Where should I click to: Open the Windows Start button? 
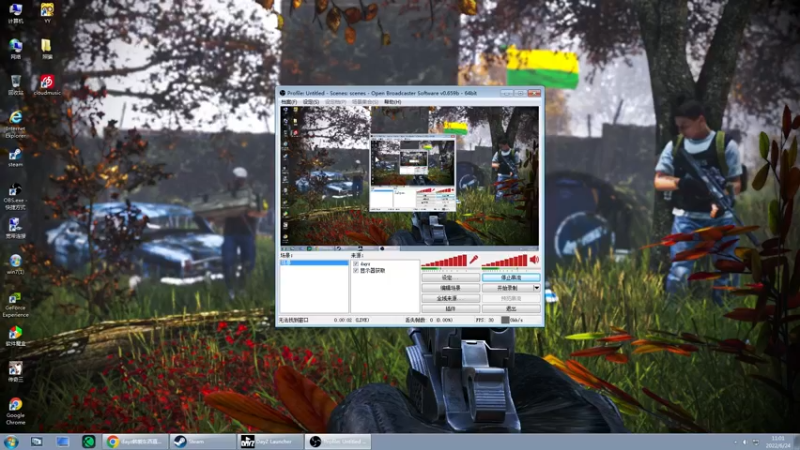point(11,442)
